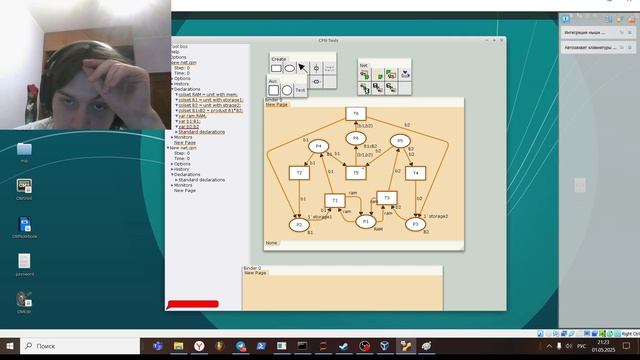The image size is (640, 360).
Task: Expand Monitors under first net
Action: tap(172, 137)
